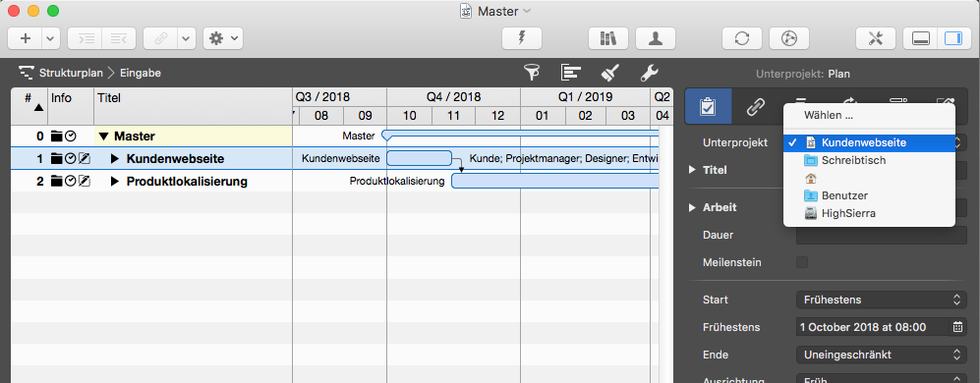The width and height of the screenshot is (980, 383).
Task: Click the tools wrench and screwdriver icon
Action: [x=875, y=38]
